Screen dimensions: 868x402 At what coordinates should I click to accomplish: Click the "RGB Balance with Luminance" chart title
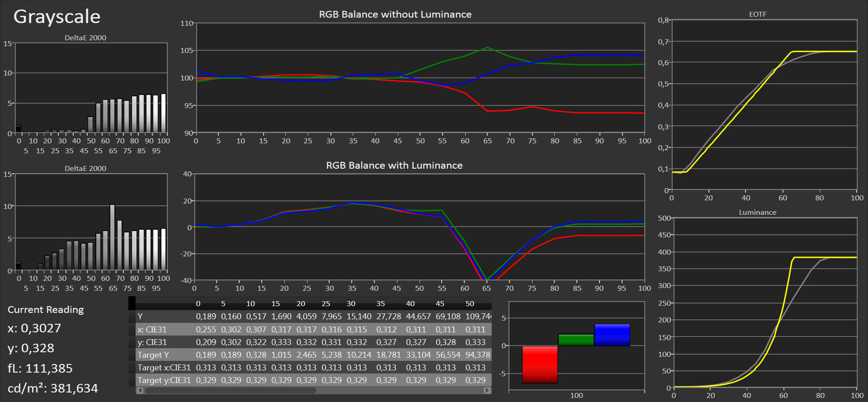tap(394, 166)
